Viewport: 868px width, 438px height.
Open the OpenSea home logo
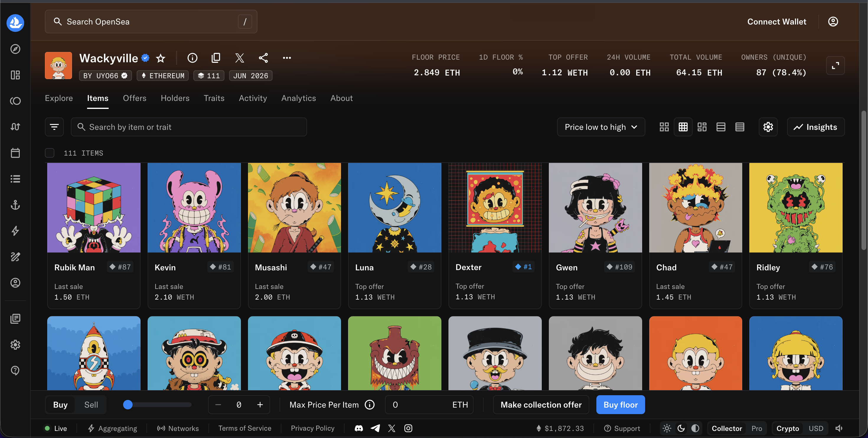coord(15,22)
